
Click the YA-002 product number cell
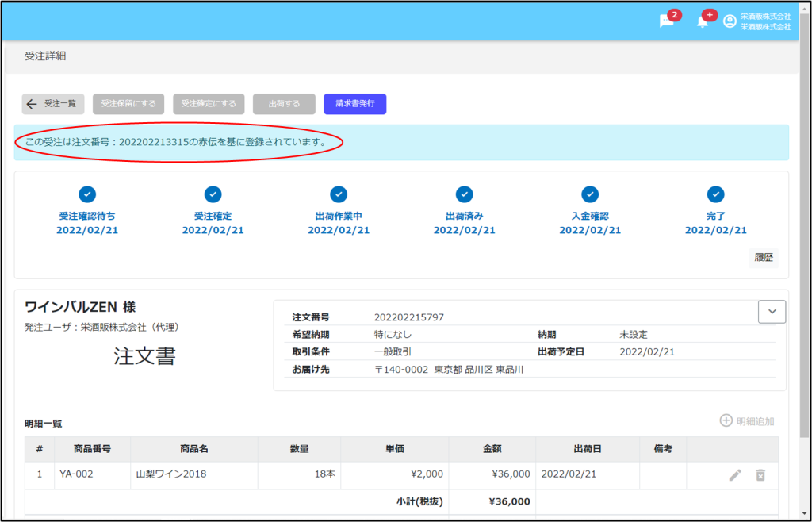click(x=92, y=474)
